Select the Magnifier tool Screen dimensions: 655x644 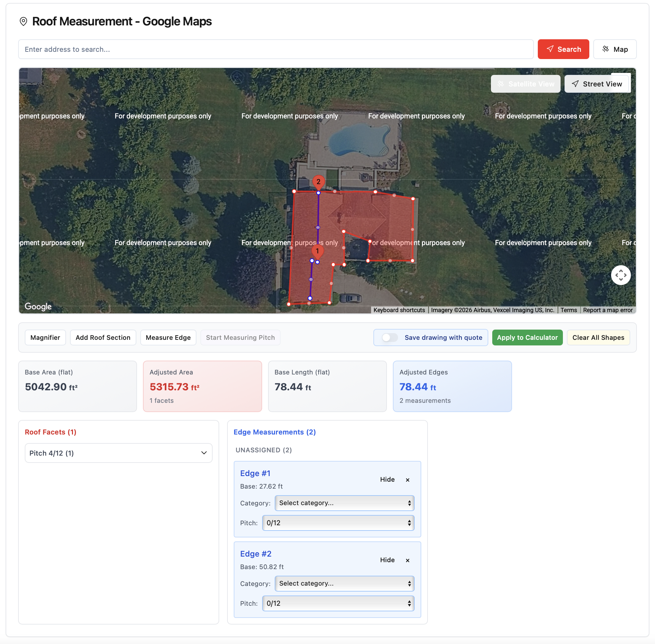pyautogui.click(x=45, y=338)
